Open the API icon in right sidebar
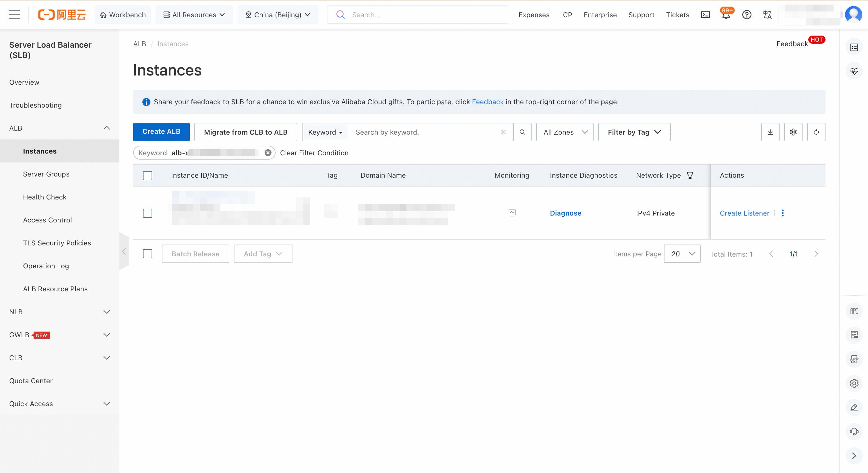The height and width of the screenshot is (473, 868). point(854,311)
